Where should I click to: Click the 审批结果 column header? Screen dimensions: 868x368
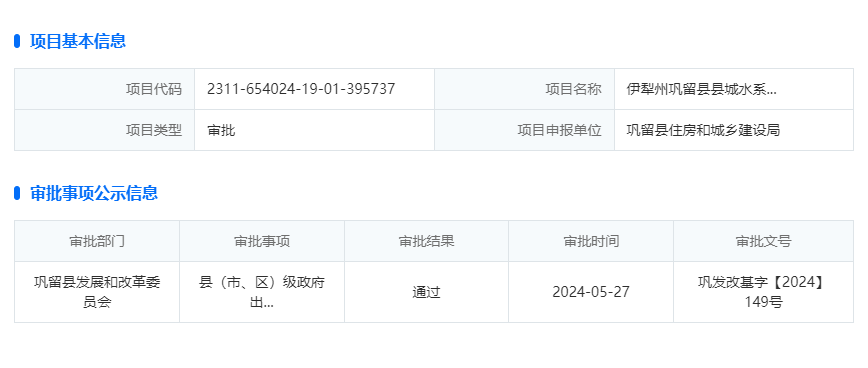tap(426, 241)
